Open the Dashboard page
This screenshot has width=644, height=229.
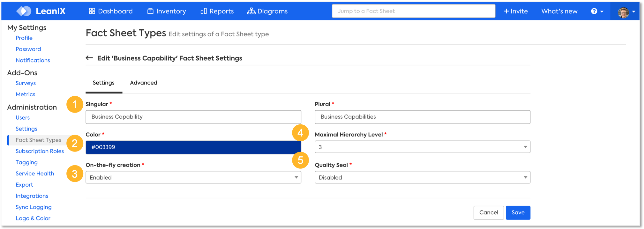click(x=110, y=11)
